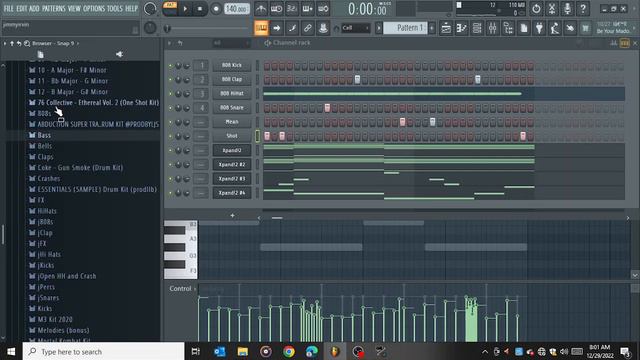Select the 808 Kick channel button
Screen dimensions: 640x360
tap(232, 65)
